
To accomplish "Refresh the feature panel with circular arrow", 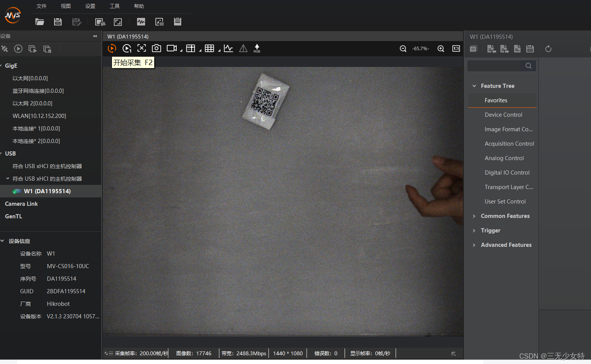I will point(548,49).
